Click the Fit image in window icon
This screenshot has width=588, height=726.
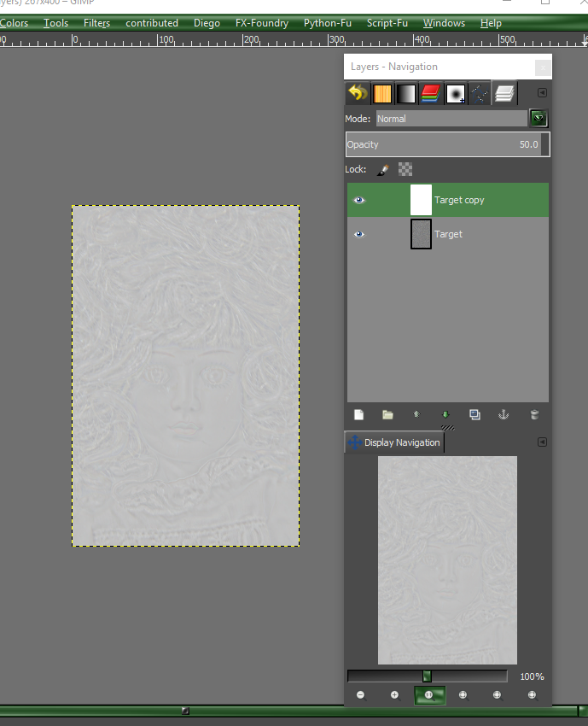click(x=463, y=695)
